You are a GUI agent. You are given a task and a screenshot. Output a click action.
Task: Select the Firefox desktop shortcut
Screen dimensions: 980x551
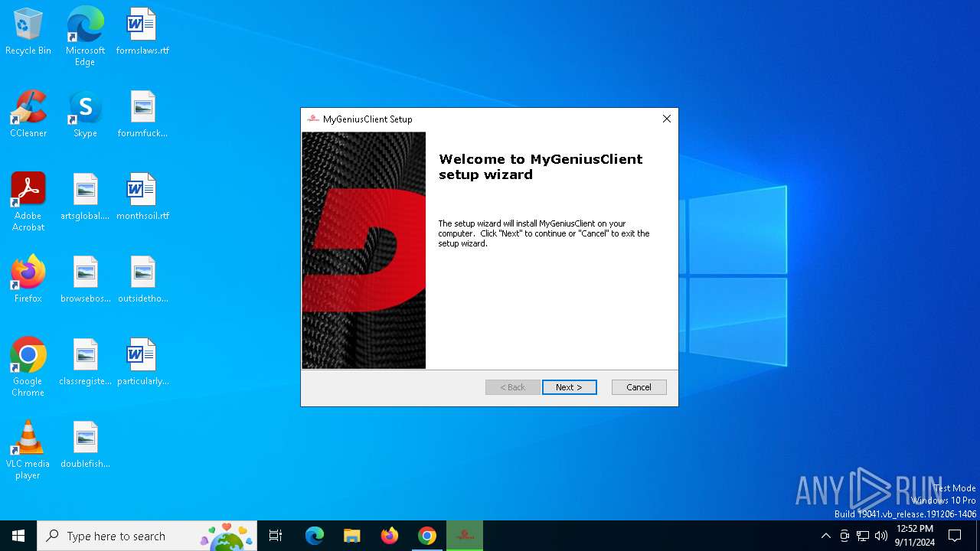pyautogui.click(x=28, y=279)
